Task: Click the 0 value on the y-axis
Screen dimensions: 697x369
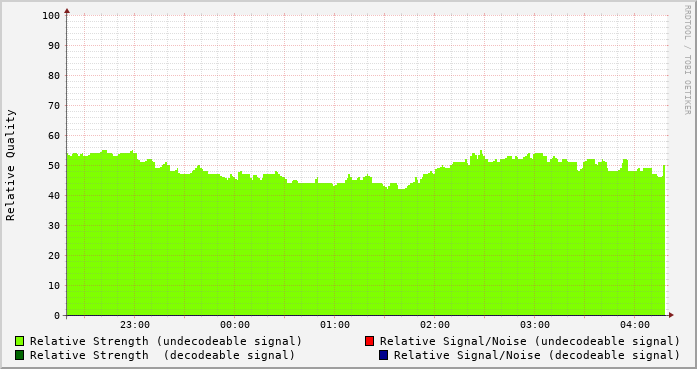Action: pyautogui.click(x=57, y=316)
